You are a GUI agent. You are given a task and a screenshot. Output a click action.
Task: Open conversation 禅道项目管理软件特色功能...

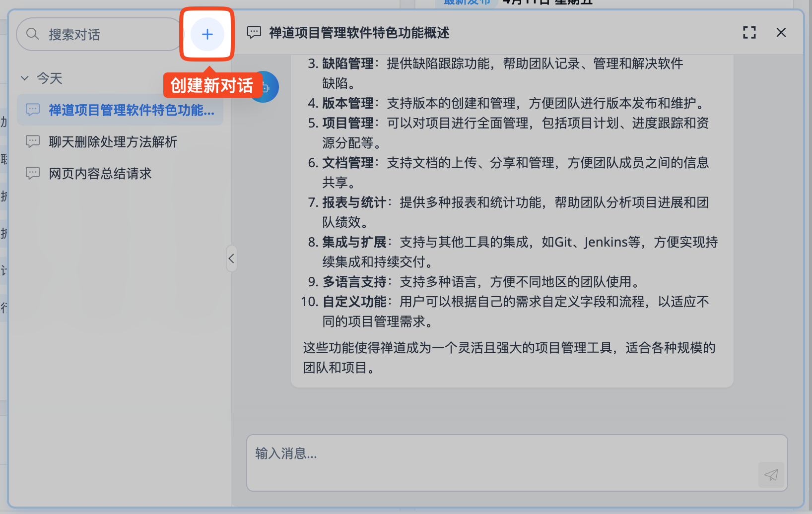(x=120, y=110)
